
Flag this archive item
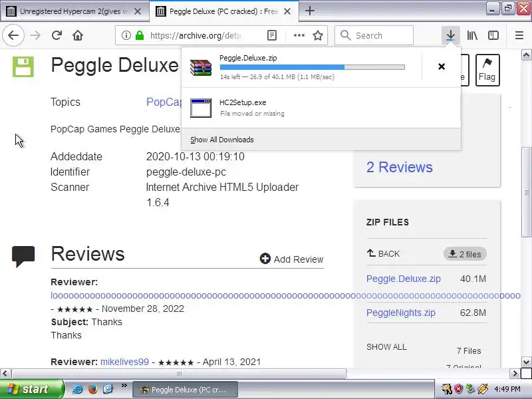[x=487, y=70]
